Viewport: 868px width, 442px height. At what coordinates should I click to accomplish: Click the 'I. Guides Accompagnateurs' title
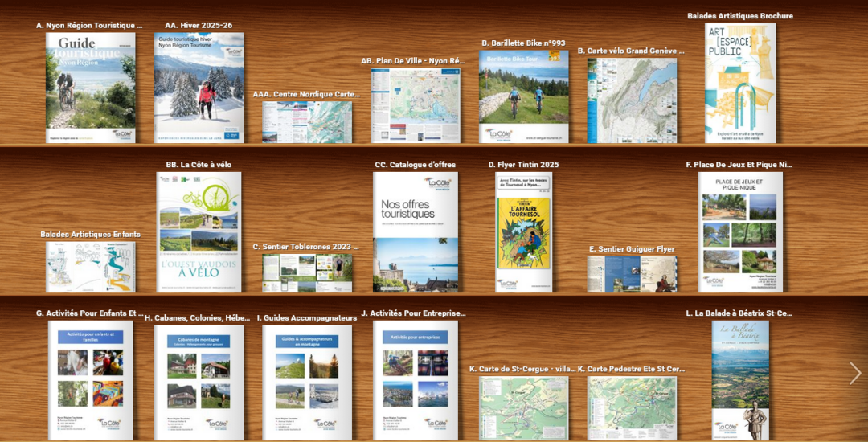click(307, 318)
